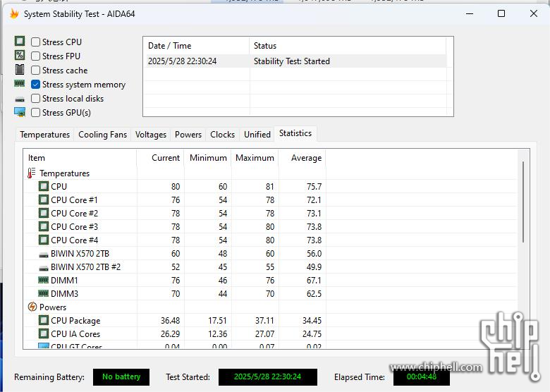550x392 pixels.
Task: Click the log timestamp 2025/5/28 22:30:24
Action: coord(183,61)
